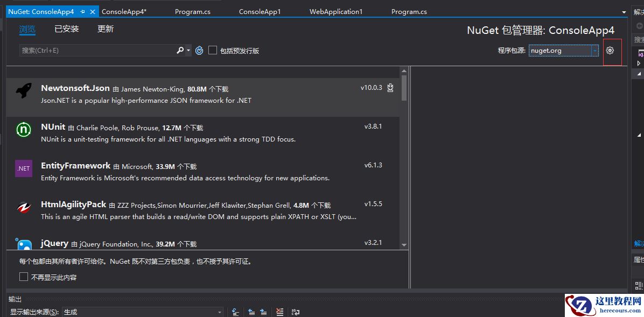644x317 pixels.
Task: Enable the 包括预发行版 checkbox
Action: 212,50
